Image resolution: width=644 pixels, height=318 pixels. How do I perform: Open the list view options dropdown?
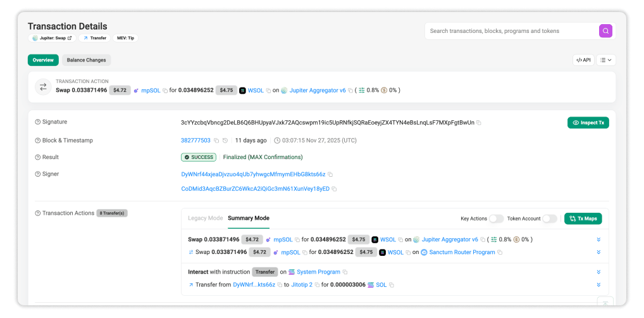click(606, 60)
